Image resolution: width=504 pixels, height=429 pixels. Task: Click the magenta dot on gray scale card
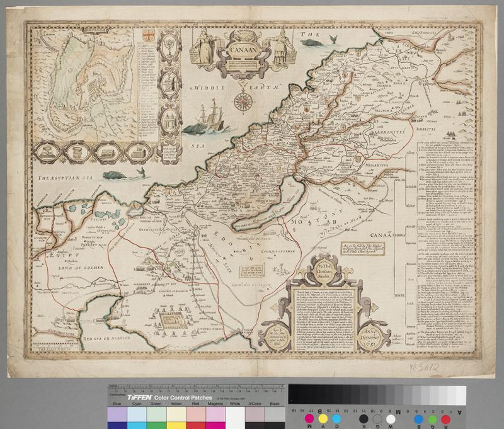coord(309,419)
